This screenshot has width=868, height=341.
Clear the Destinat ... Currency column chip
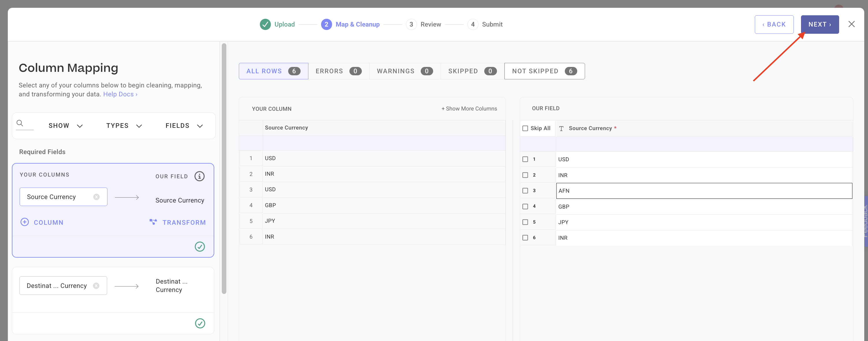coord(96,286)
